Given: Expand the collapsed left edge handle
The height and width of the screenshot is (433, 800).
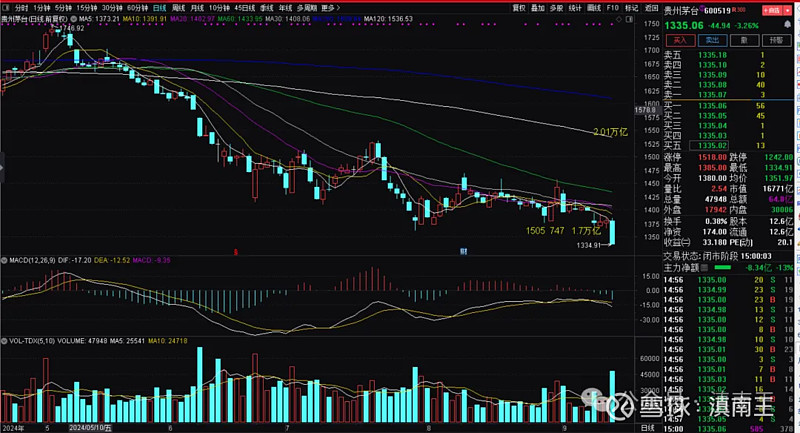Looking at the screenshot, I should [x=2, y=167].
